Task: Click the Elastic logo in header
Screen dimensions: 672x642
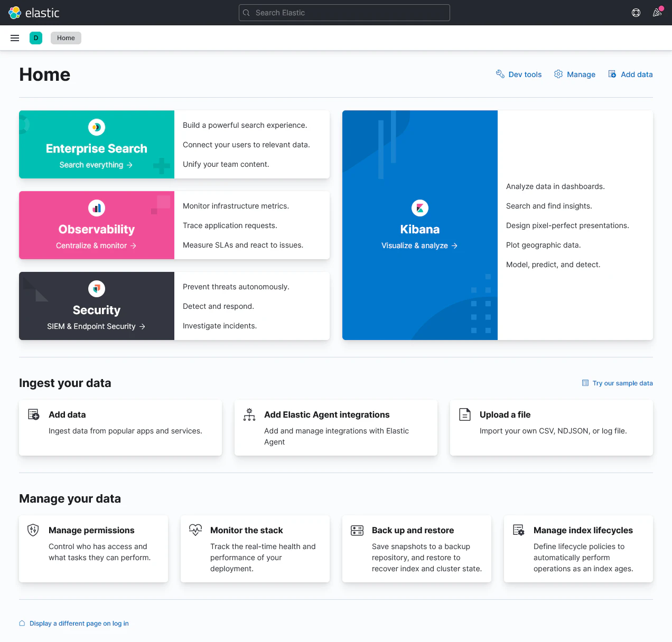Action: pos(34,13)
